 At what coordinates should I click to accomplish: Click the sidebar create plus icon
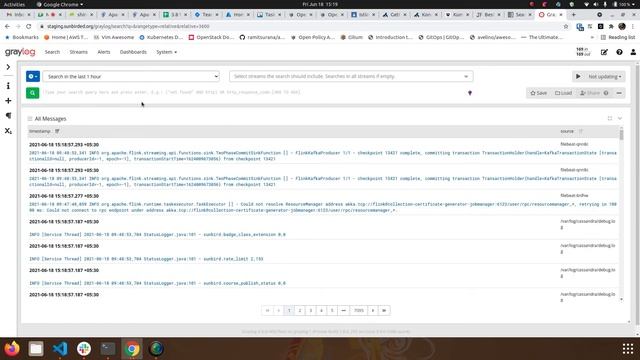pos(8,100)
